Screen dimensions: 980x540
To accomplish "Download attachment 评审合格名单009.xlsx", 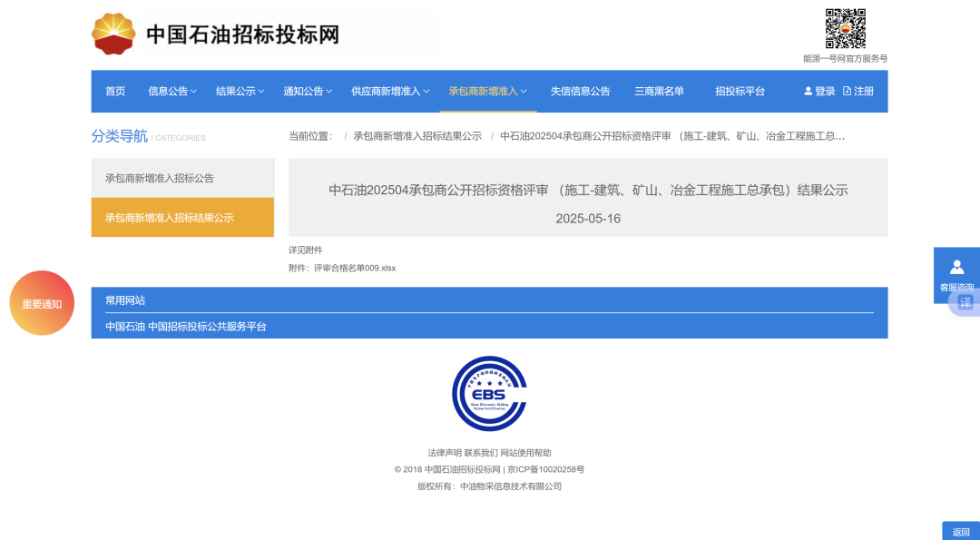I will [x=355, y=268].
